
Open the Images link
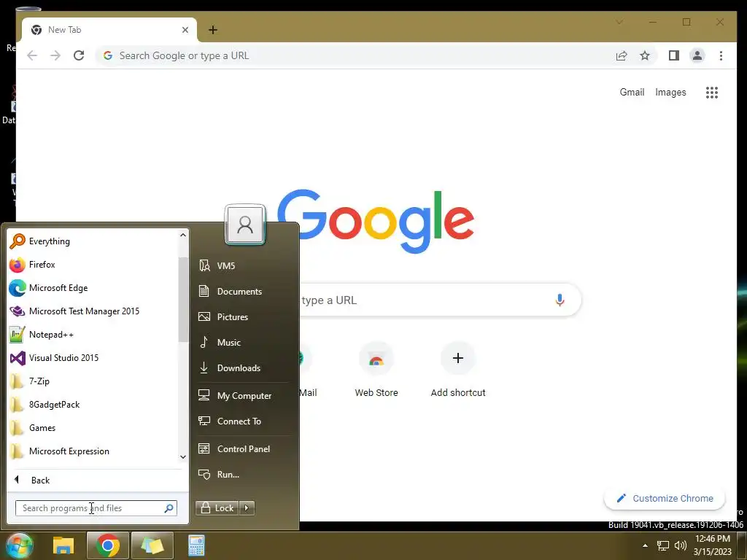pos(670,93)
